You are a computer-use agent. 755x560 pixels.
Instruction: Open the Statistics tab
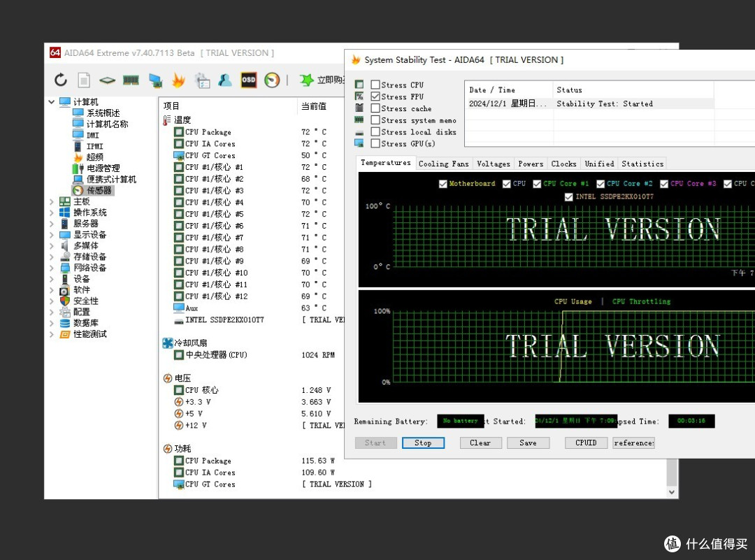(x=642, y=164)
